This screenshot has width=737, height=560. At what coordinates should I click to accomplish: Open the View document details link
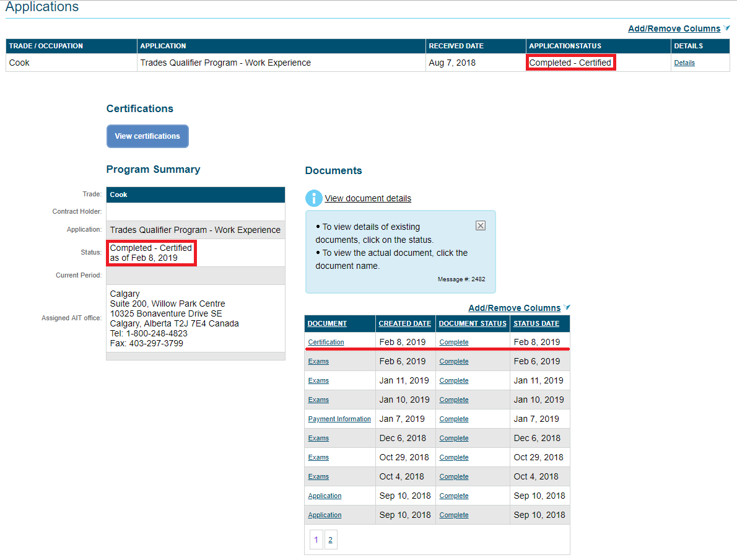tap(367, 198)
